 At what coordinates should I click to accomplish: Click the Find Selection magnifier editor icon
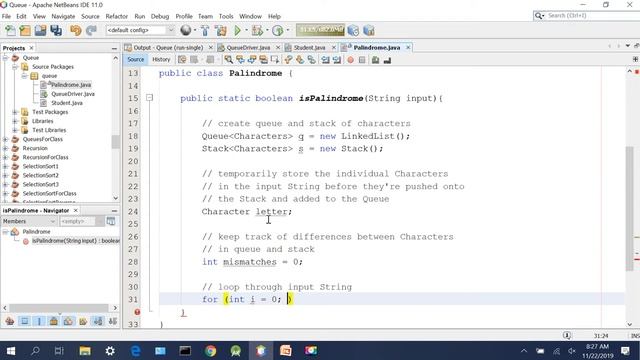click(x=229, y=60)
